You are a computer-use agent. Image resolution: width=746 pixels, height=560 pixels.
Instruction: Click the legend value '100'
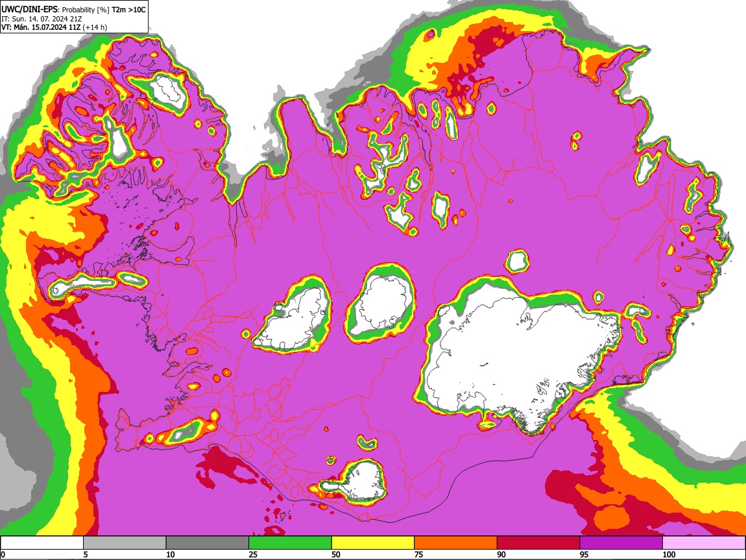[x=669, y=554]
